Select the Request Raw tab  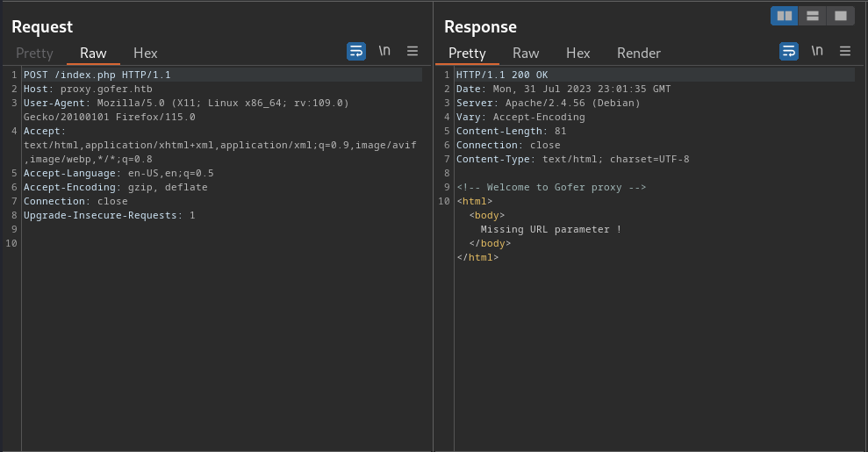(x=93, y=54)
